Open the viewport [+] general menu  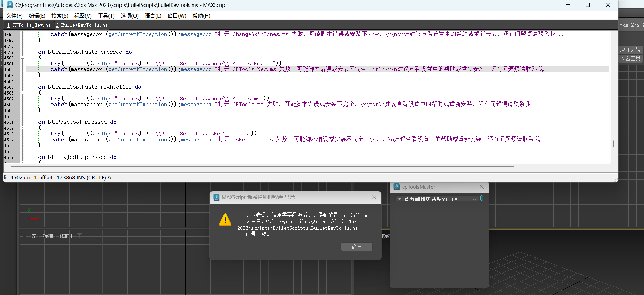24,236
